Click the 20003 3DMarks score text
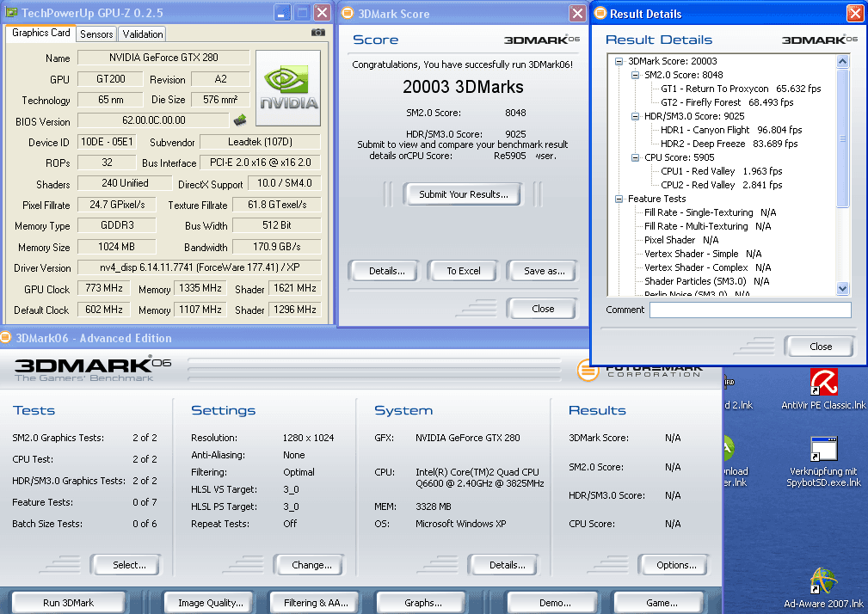The width and height of the screenshot is (868, 614). 463,87
